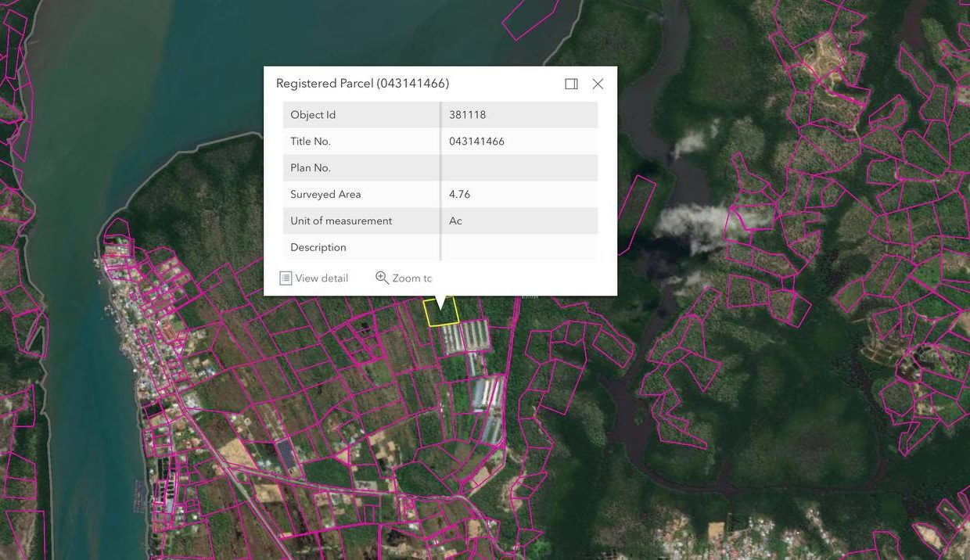Viewport: 970px width, 560px height.
Task: Select the Title No. value in table
Action: tap(476, 142)
